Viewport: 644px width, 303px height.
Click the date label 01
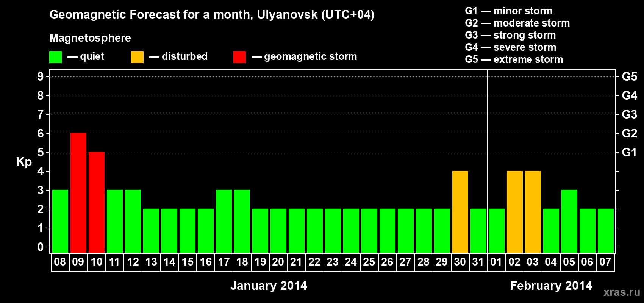(496, 262)
